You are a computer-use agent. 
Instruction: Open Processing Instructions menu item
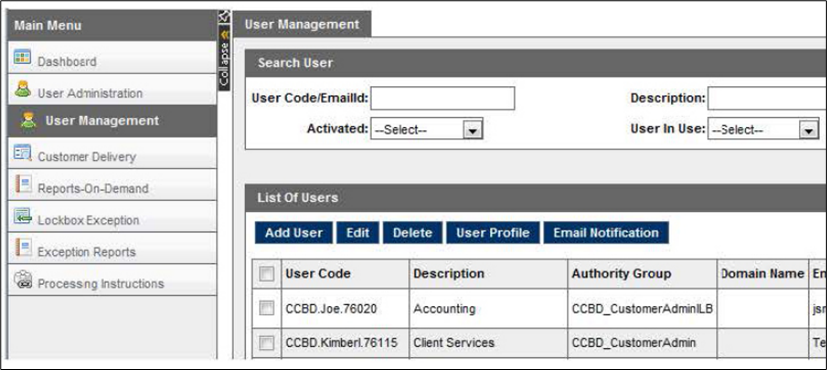112,279
